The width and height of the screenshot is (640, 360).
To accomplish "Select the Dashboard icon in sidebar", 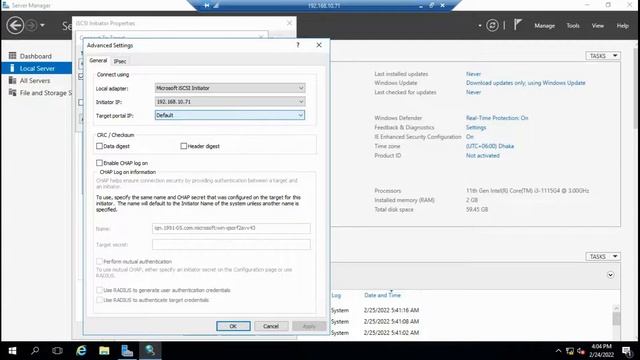I will coord(13,56).
